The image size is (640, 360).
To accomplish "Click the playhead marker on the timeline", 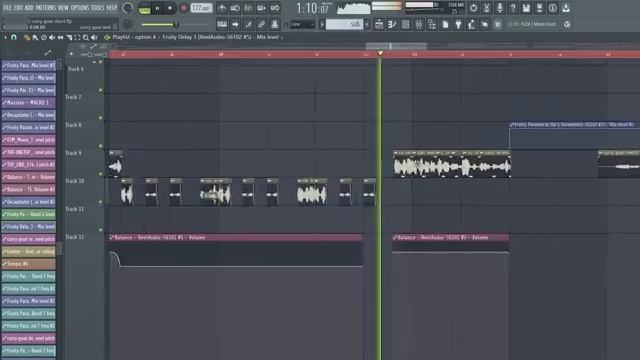I will click(380, 53).
